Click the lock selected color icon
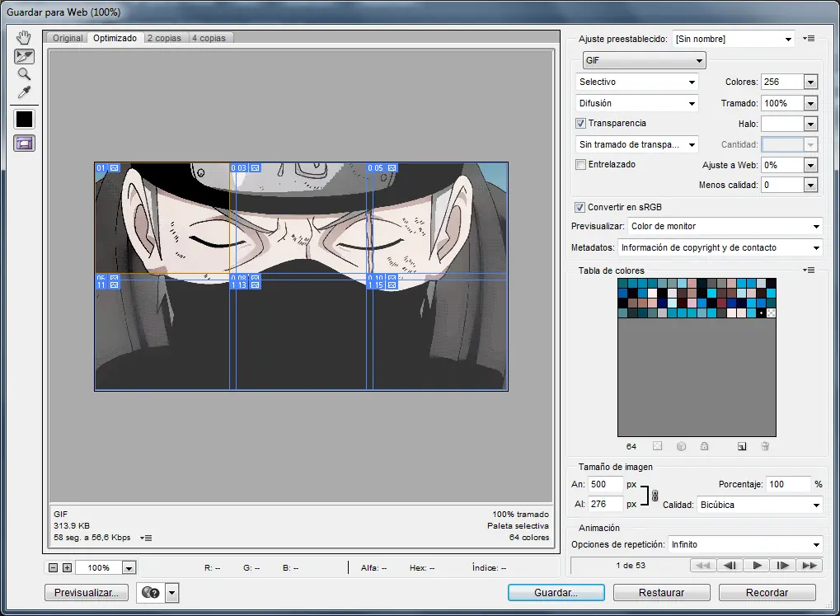The image size is (840, 616). point(705,446)
